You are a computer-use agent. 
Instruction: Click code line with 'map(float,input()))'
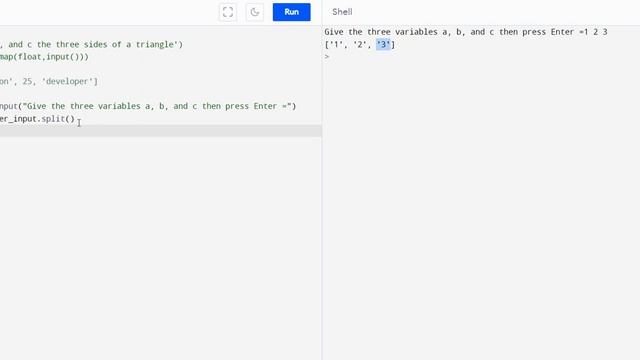(44, 57)
